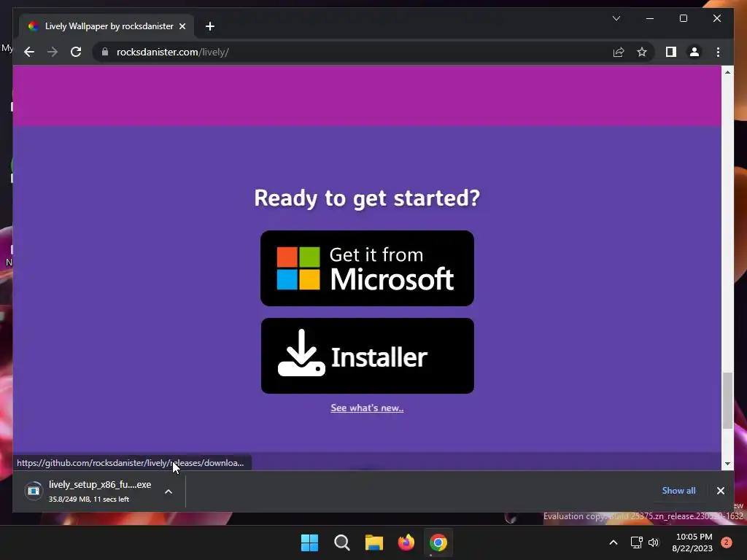Share this page from the address bar

(x=619, y=52)
